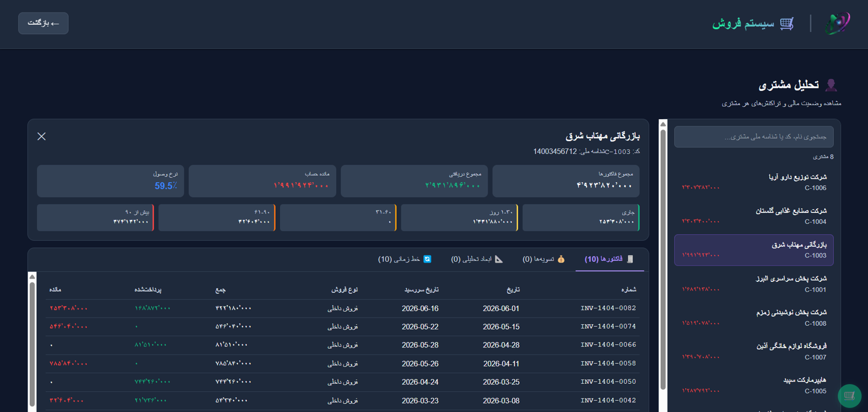868x412 pixels.
Task: Close the بازرگانی مهتاب شرق detail panel
Action: point(41,136)
